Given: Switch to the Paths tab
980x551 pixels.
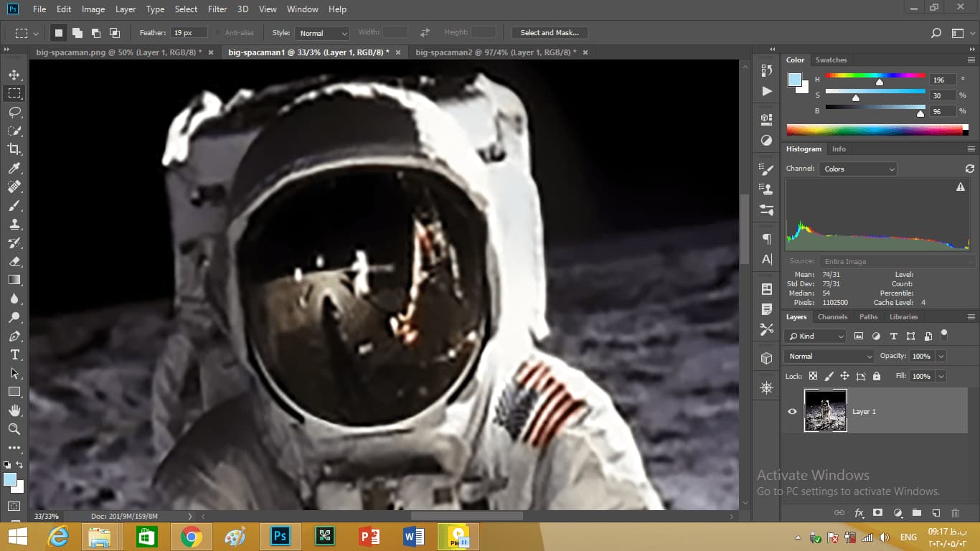Looking at the screenshot, I should (868, 316).
